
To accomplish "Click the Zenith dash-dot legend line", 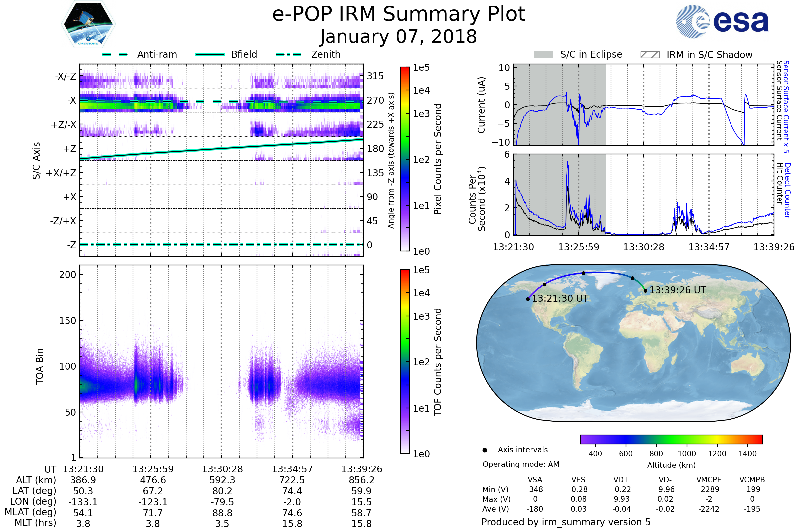I will 288,54.
